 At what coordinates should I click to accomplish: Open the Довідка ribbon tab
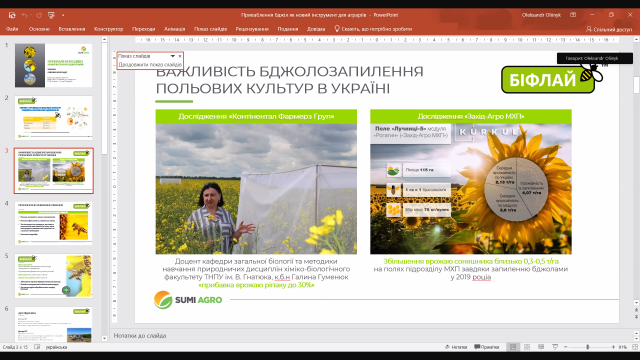click(316, 29)
